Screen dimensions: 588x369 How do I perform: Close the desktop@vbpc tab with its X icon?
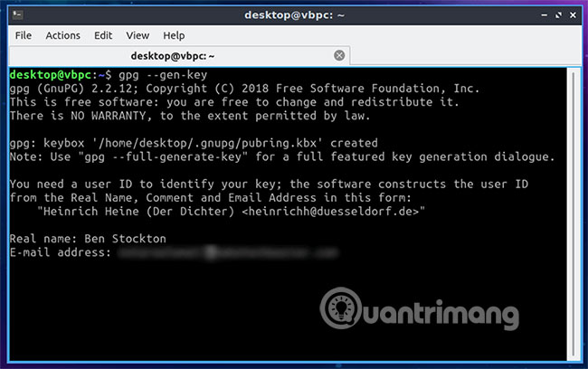(x=339, y=55)
